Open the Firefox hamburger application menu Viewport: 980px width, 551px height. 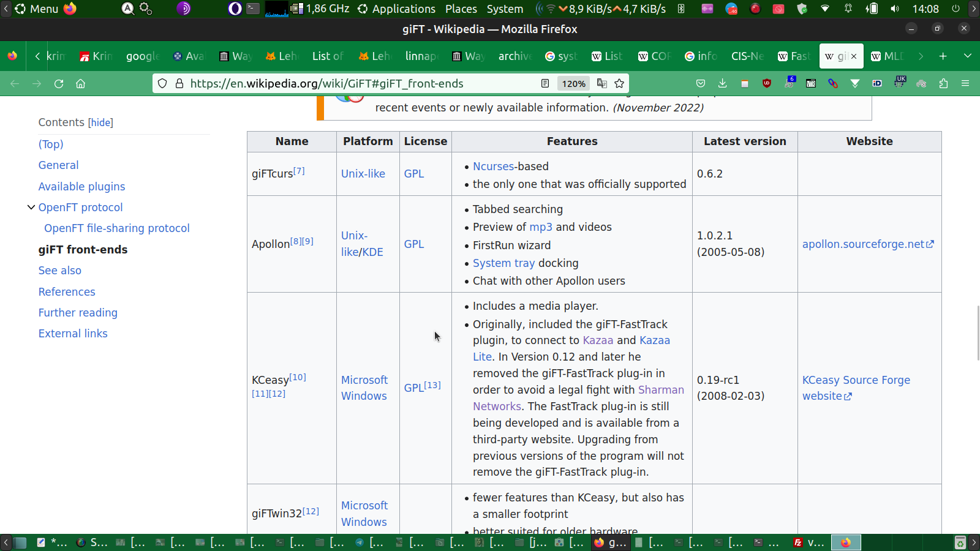965,84
